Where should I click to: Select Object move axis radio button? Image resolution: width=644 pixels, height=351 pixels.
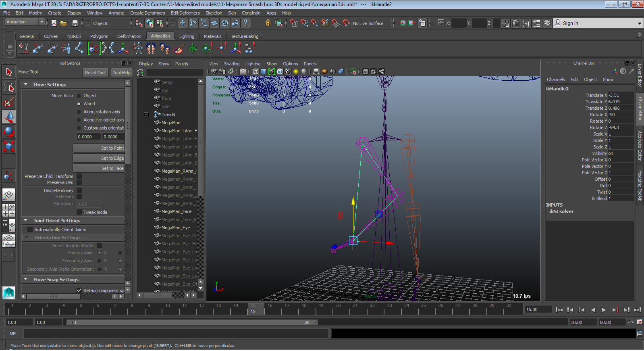point(79,96)
